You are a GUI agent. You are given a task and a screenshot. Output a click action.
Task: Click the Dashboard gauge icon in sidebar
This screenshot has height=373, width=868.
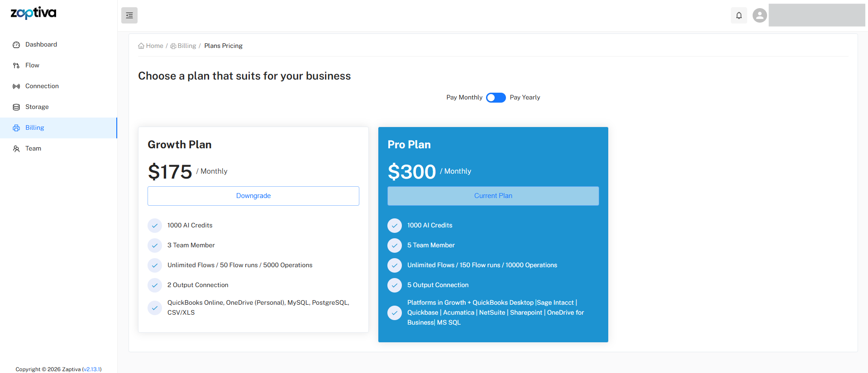16,45
